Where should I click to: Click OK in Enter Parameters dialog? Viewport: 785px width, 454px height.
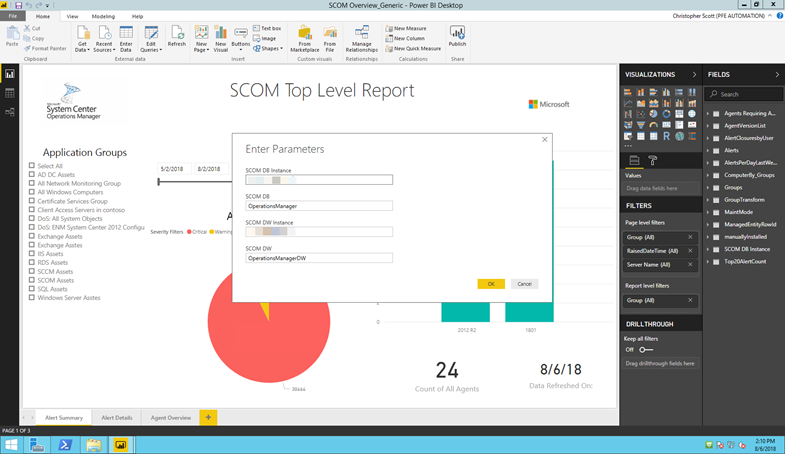click(491, 284)
